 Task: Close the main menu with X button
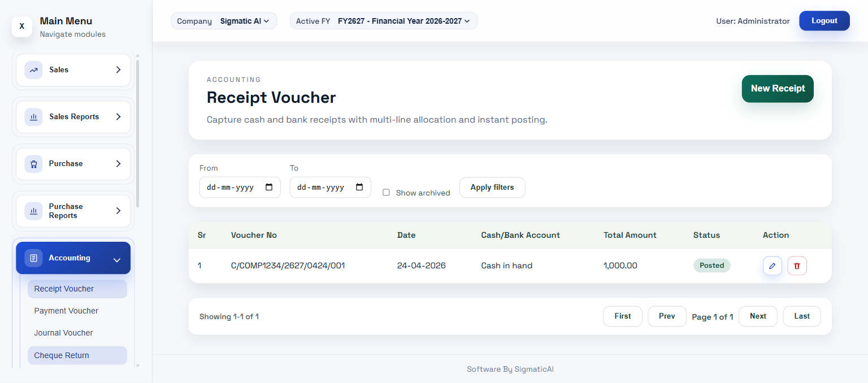click(x=22, y=26)
